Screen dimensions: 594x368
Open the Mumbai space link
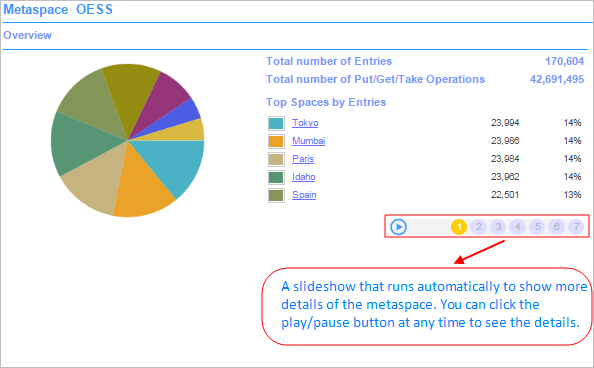pyautogui.click(x=308, y=141)
